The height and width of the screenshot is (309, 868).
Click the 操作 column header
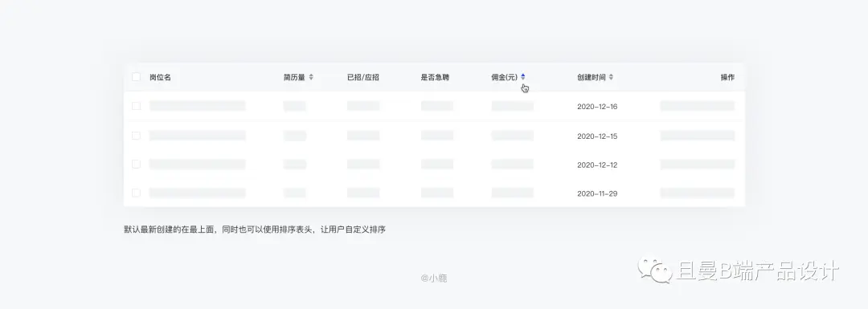(x=727, y=77)
